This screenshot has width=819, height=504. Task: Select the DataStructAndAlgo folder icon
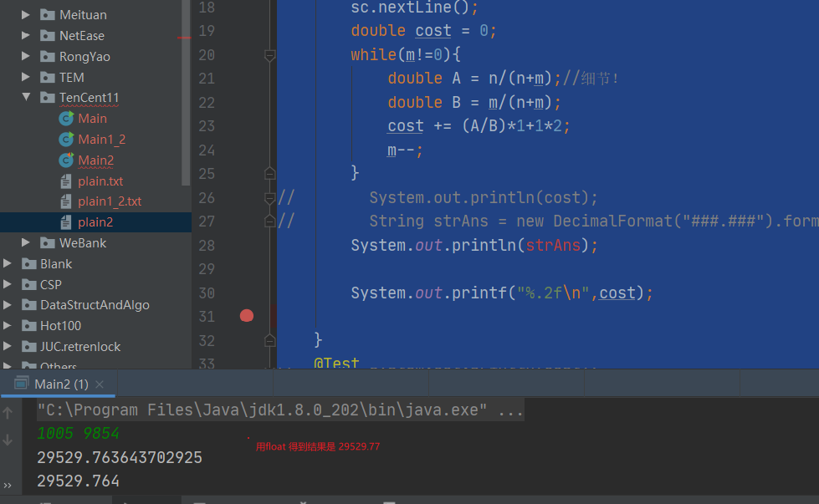click(x=28, y=305)
